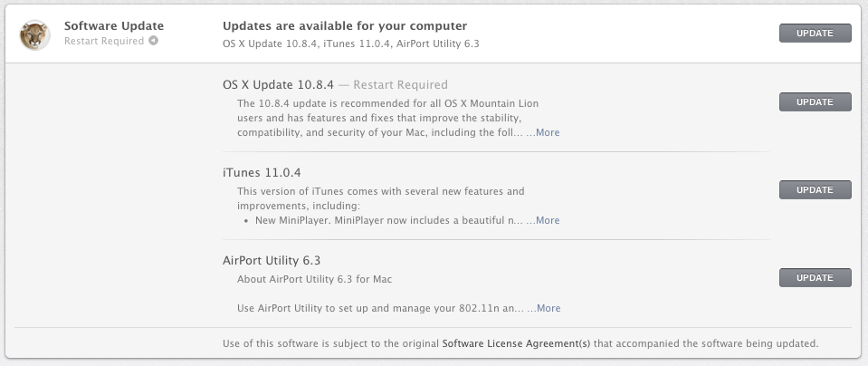
Task: Install the AirPort Utility 6.3 update
Action: click(815, 278)
